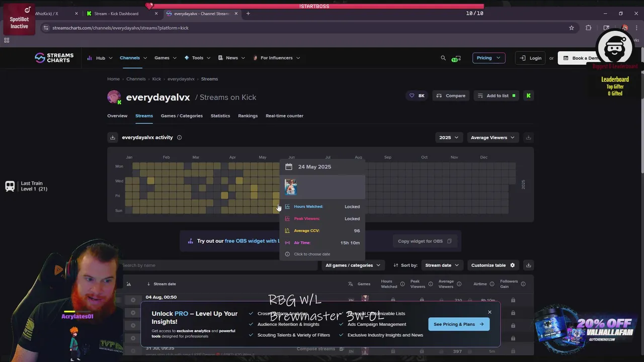Expand the For Influencers menu
The height and width of the screenshot is (362, 644).
[x=276, y=58]
